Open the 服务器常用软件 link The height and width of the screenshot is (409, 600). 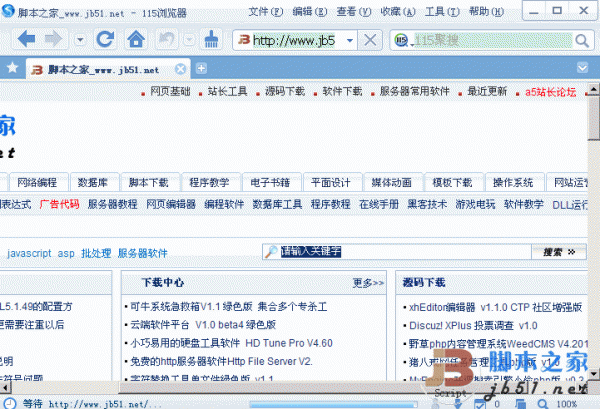(414, 91)
